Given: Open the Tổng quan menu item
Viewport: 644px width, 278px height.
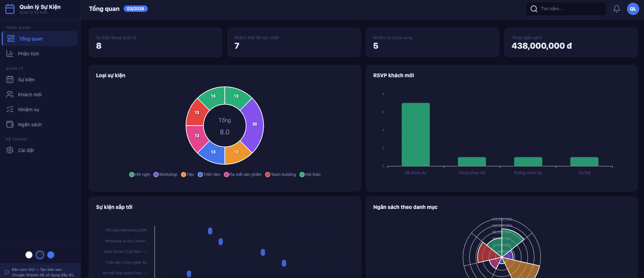Looking at the screenshot, I should coord(40,39).
